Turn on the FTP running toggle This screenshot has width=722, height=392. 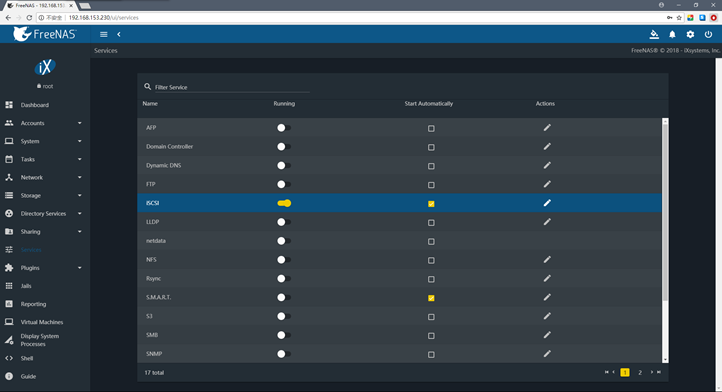coord(284,184)
